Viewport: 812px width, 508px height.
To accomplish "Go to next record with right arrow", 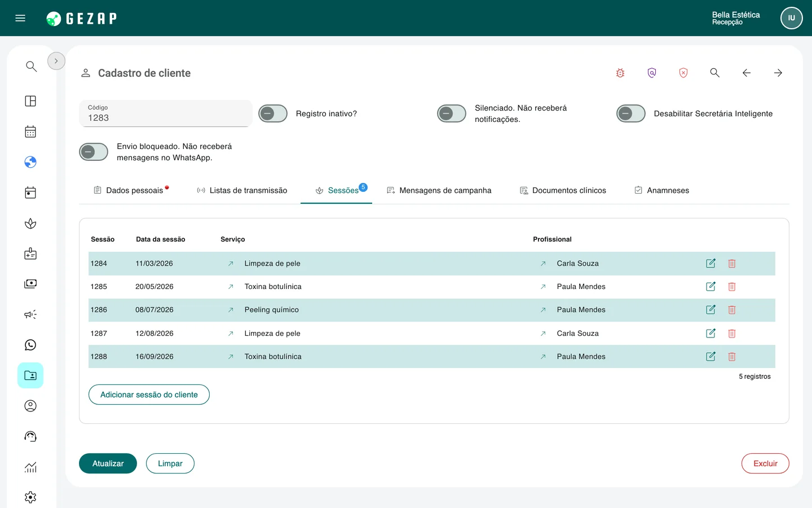I will [778, 73].
